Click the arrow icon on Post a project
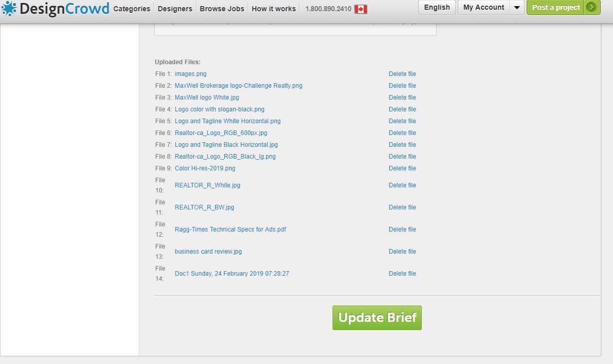This screenshot has width=613, height=364. point(592,7)
